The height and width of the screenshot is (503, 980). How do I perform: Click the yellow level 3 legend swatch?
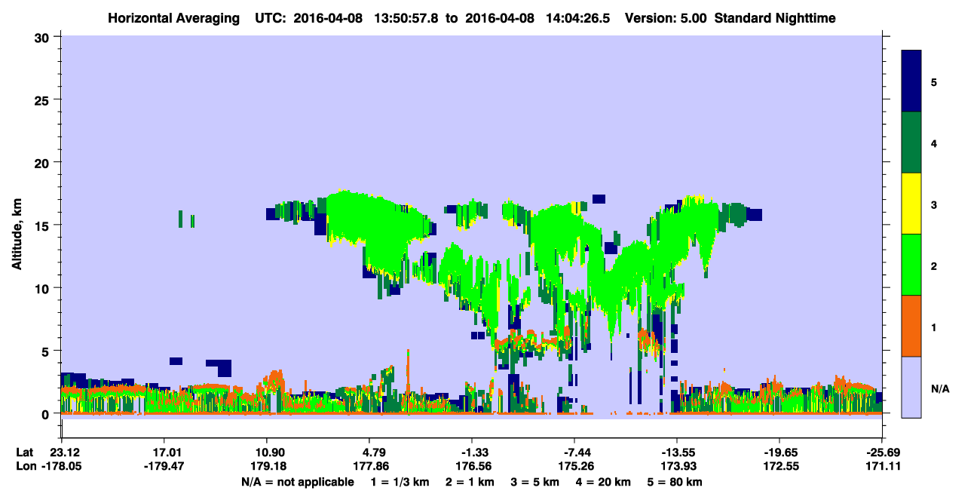tap(911, 204)
